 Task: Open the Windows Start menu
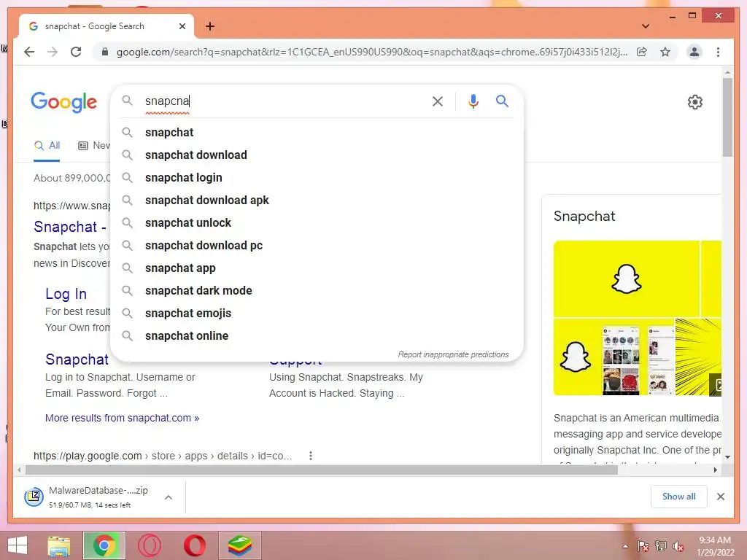(x=18, y=545)
